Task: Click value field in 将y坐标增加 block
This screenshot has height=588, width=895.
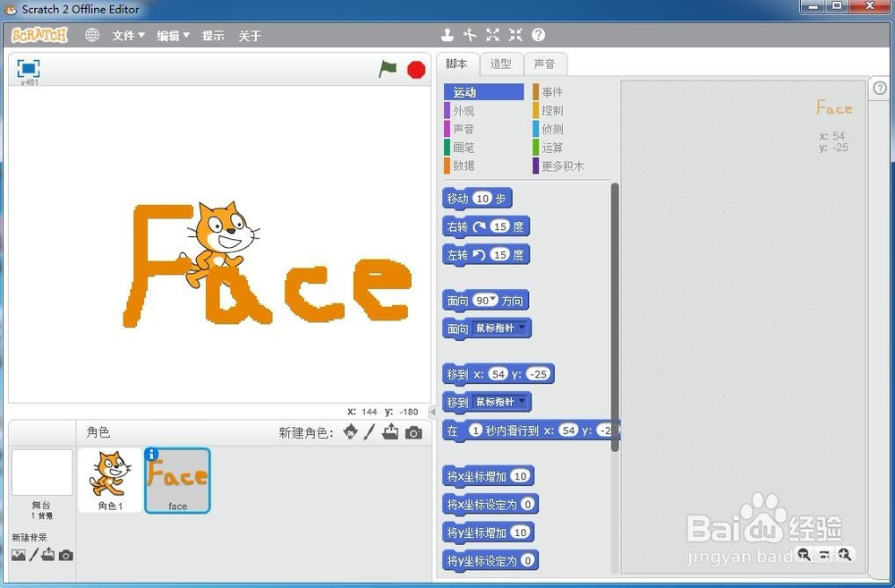Action: 520,532
